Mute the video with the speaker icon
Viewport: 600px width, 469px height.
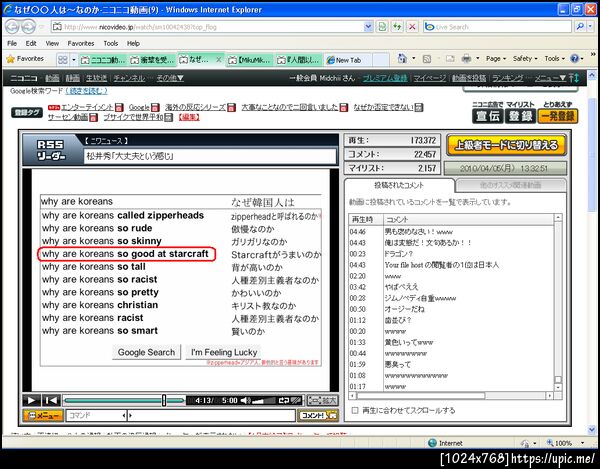tap(245, 401)
